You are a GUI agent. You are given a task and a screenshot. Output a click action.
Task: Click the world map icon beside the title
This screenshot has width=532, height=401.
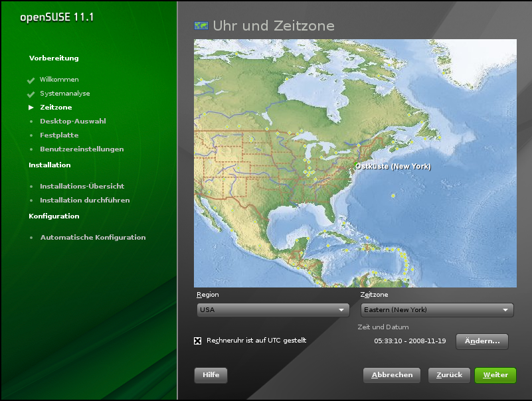201,26
